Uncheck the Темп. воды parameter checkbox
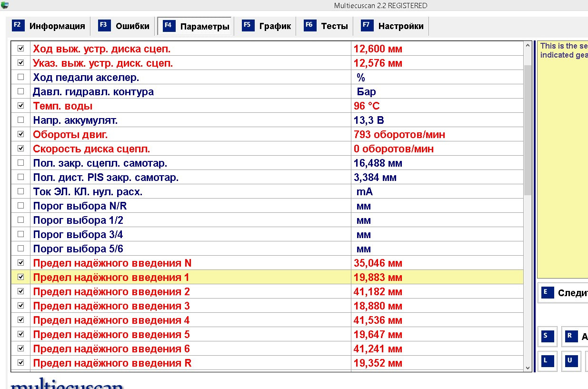This screenshot has height=389, width=588. point(20,106)
